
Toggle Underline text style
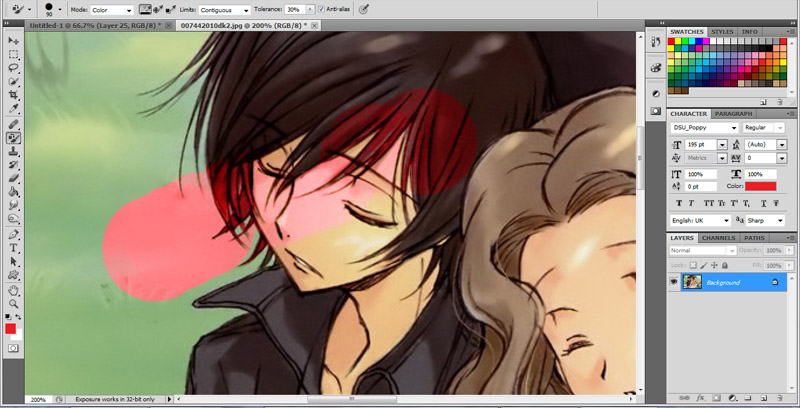[x=764, y=203]
